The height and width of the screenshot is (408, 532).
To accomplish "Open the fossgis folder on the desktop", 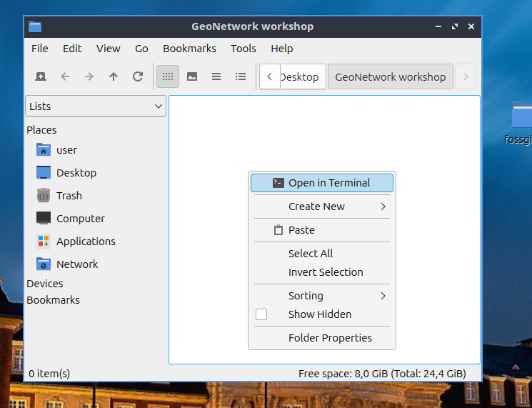I will click(521, 123).
